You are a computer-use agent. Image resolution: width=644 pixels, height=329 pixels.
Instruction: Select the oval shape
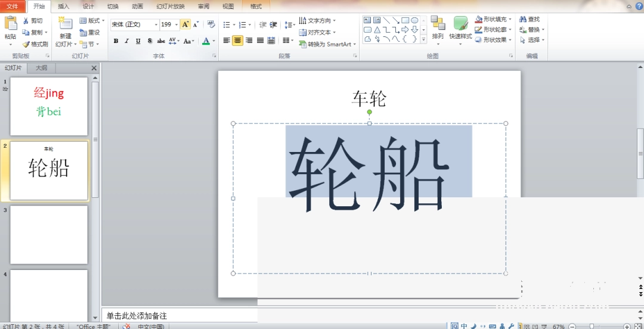point(414,20)
